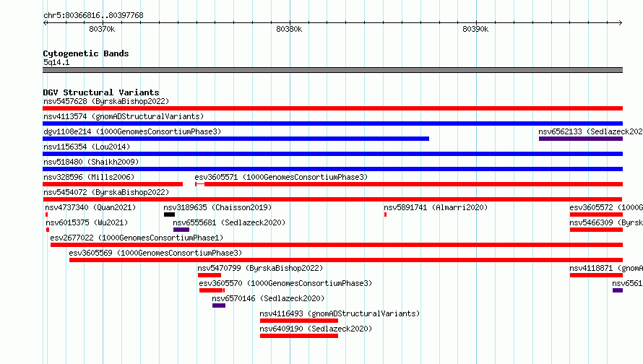The height and width of the screenshot is (364, 643).
Task: Select the red nsv4116493 variant bar
Action: 299,321
